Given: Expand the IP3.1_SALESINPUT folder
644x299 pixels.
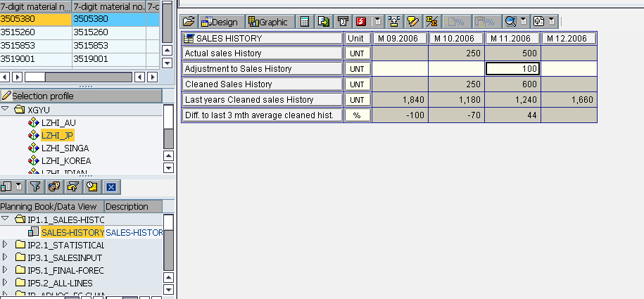Looking at the screenshot, I should pyautogui.click(x=6, y=257).
